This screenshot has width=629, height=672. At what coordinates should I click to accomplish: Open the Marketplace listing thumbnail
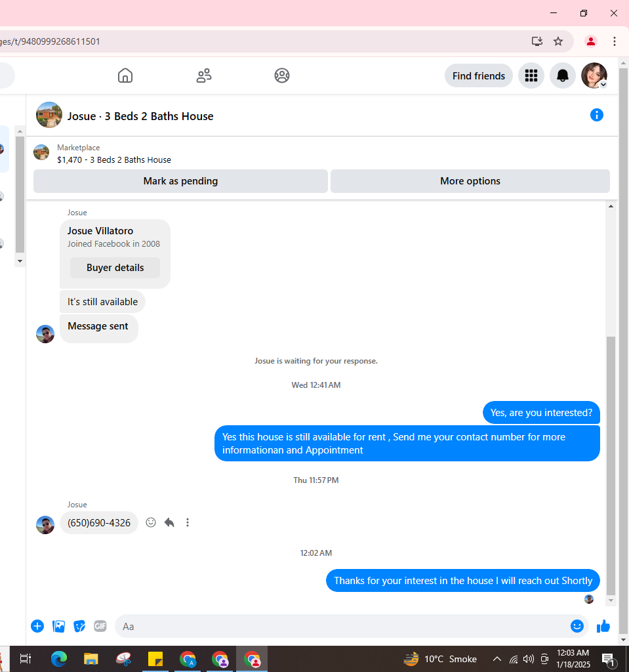(41, 152)
